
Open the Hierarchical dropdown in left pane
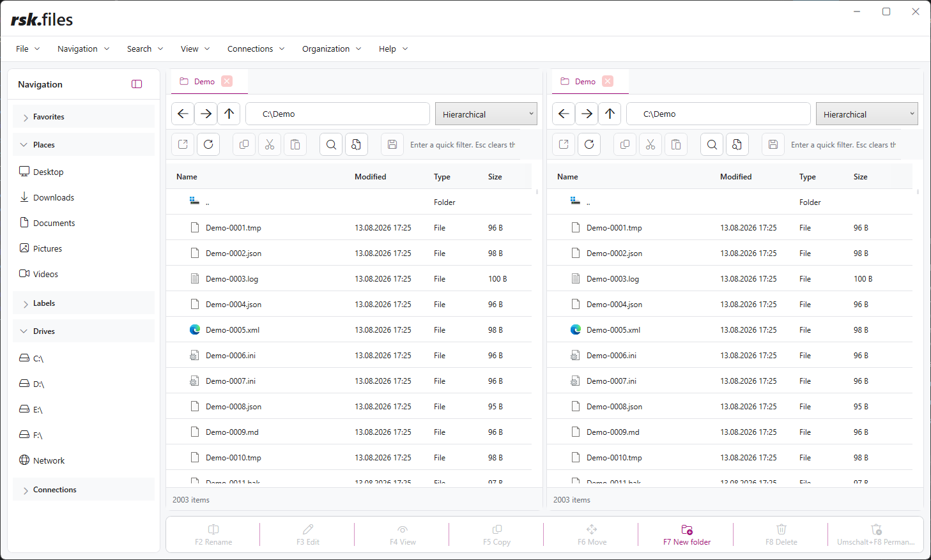(x=486, y=114)
